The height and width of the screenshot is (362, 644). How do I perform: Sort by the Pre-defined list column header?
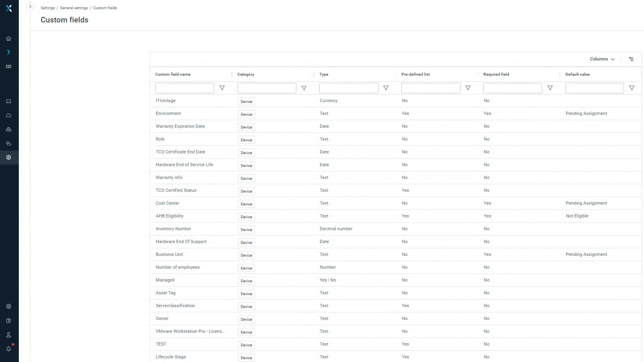[x=415, y=74]
